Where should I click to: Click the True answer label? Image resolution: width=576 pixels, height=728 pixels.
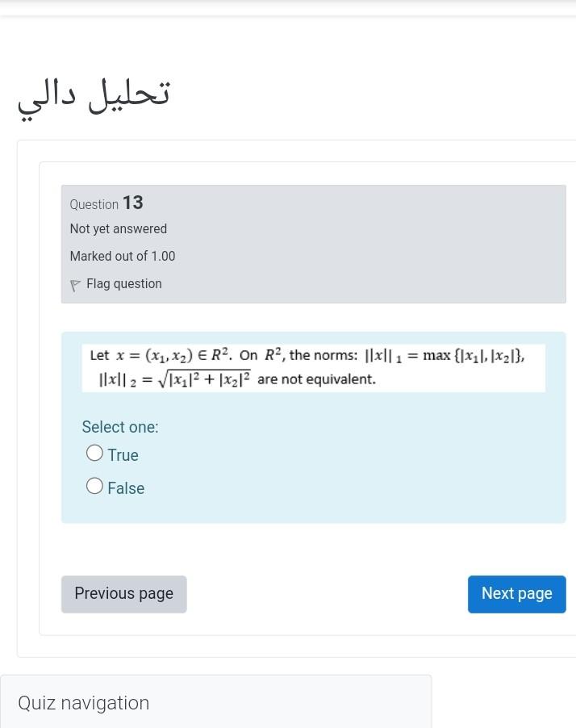pyautogui.click(x=123, y=455)
